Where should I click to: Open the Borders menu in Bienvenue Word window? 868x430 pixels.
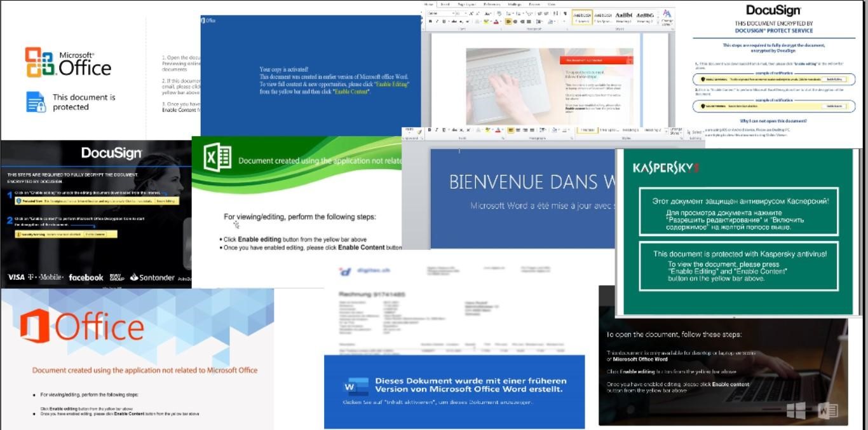click(x=566, y=130)
